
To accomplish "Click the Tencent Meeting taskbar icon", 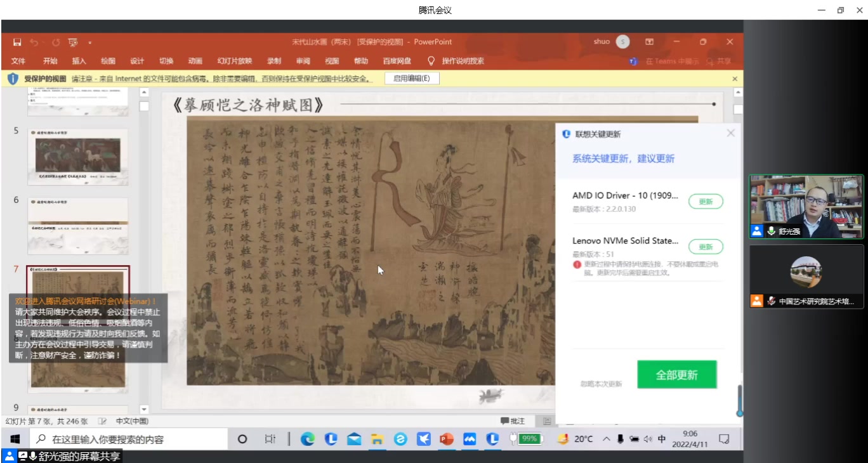I will 470,439.
